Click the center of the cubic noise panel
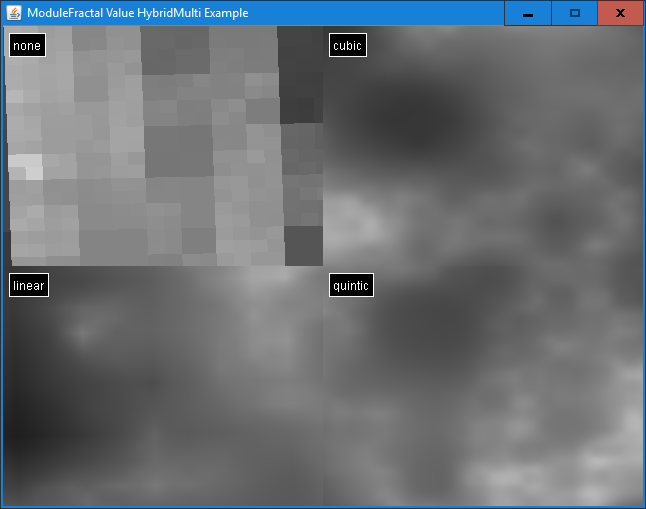This screenshot has width=646, height=509. point(483,146)
